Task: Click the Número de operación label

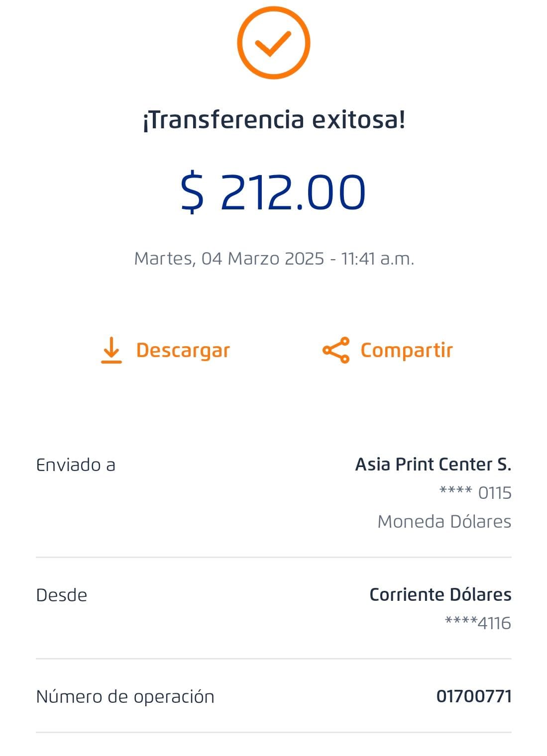Action: pos(125,696)
